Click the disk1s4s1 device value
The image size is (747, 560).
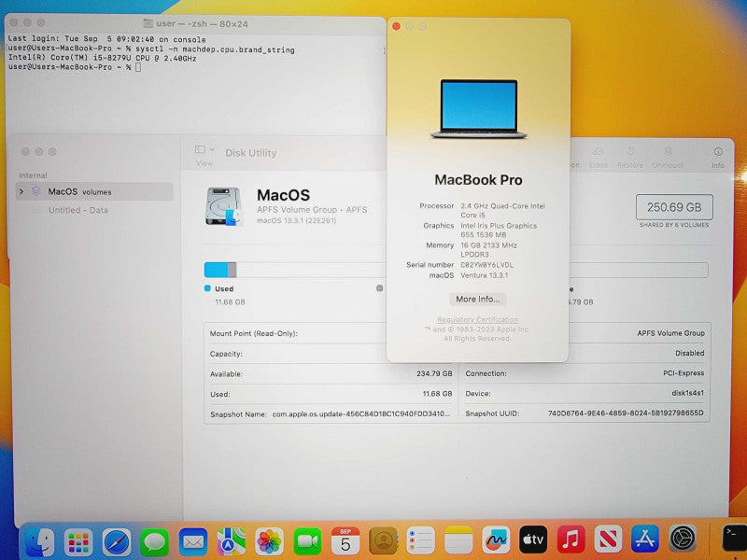687,393
